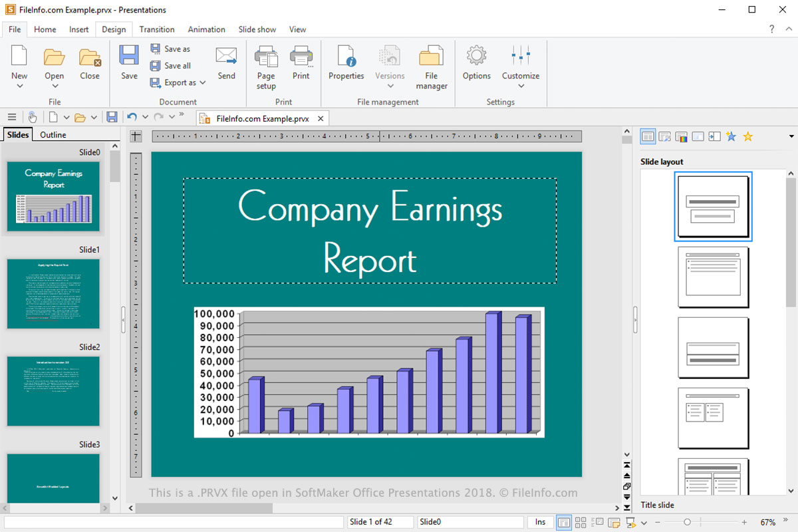Select the Slide2 thumbnail
Image resolution: width=798 pixels, height=532 pixels.
53,391
